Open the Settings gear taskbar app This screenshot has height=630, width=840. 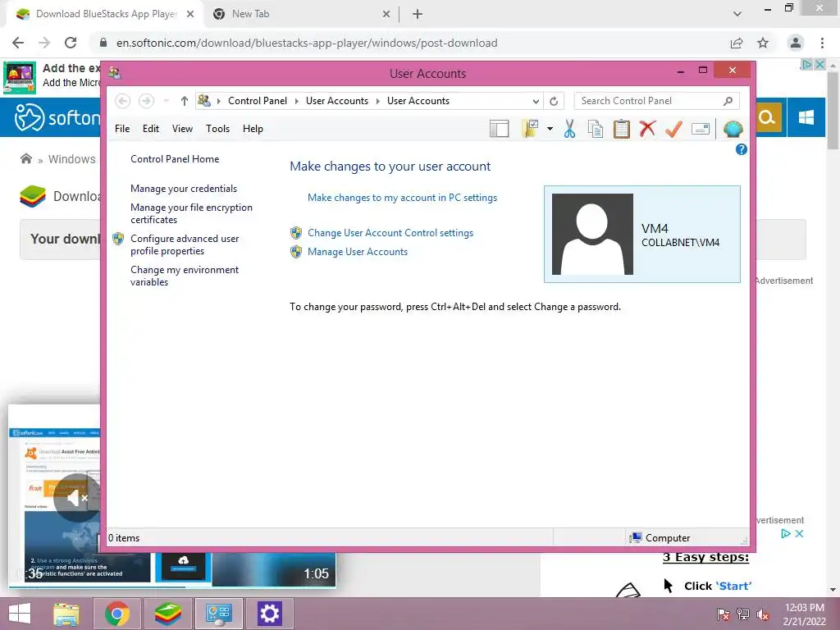pyautogui.click(x=269, y=614)
